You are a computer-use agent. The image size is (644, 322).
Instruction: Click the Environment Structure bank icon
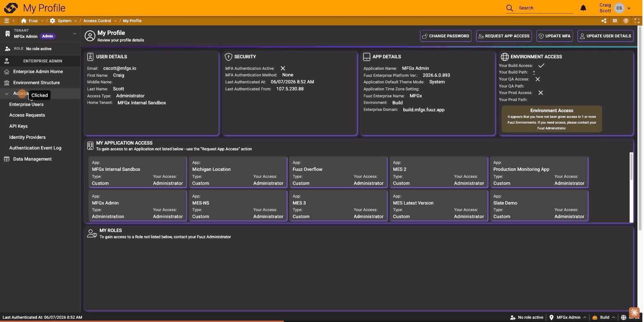point(7,83)
